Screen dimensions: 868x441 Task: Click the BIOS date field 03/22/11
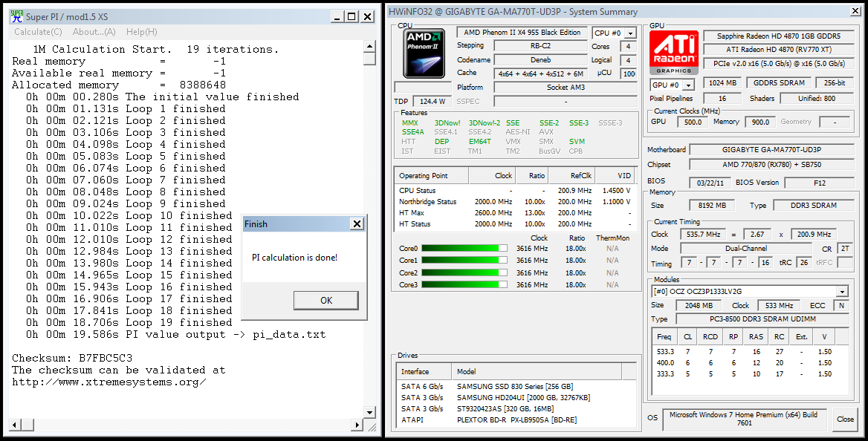[709, 183]
